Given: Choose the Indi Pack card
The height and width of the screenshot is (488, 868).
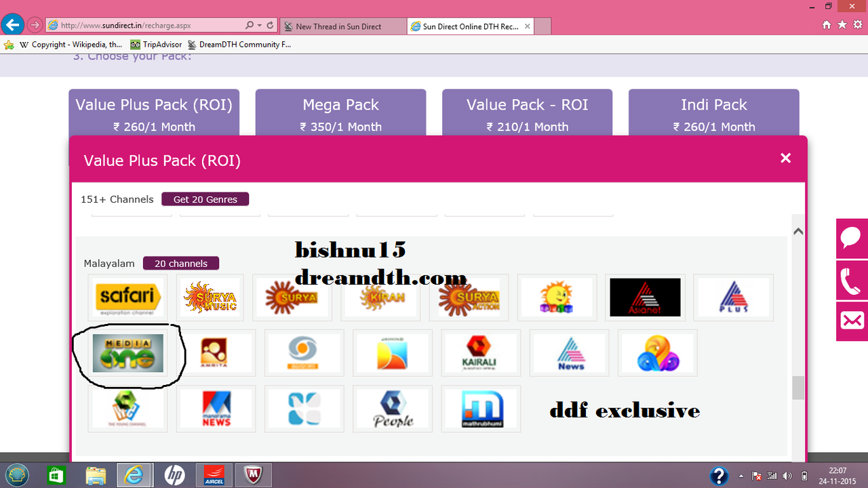Looking at the screenshot, I should [713, 114].
